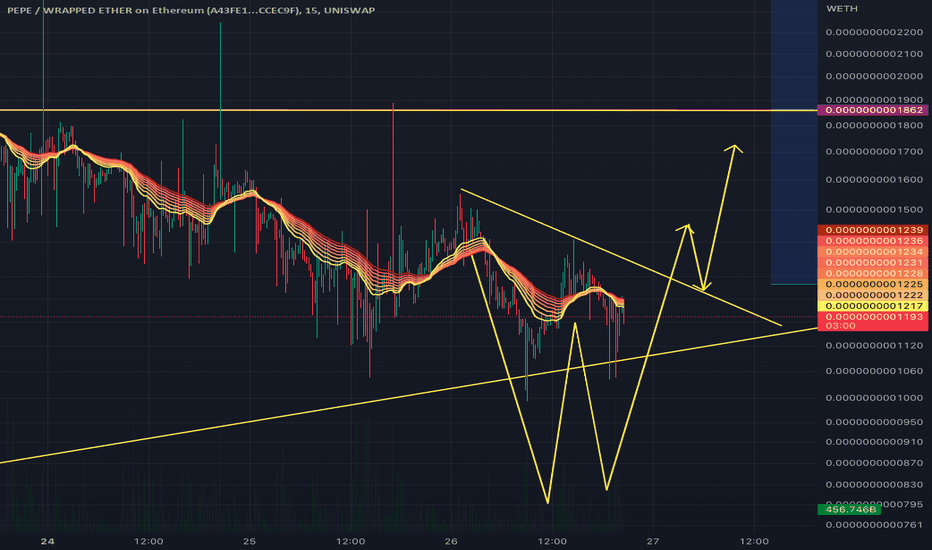Select the 0.0000000001700 price axis label
Screen dimensions: 932x550
(x=874, y=152)
